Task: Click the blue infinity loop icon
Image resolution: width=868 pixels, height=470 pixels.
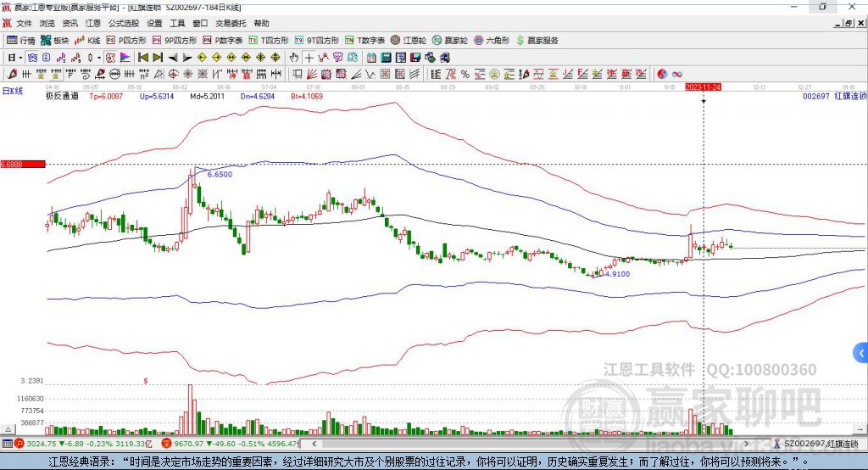Action: 677,75
